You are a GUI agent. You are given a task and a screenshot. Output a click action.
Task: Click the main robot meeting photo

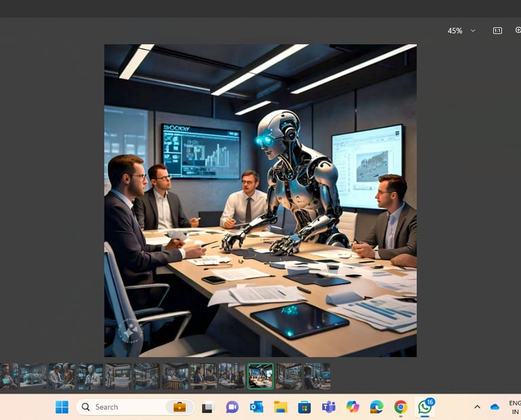point(260,200)
